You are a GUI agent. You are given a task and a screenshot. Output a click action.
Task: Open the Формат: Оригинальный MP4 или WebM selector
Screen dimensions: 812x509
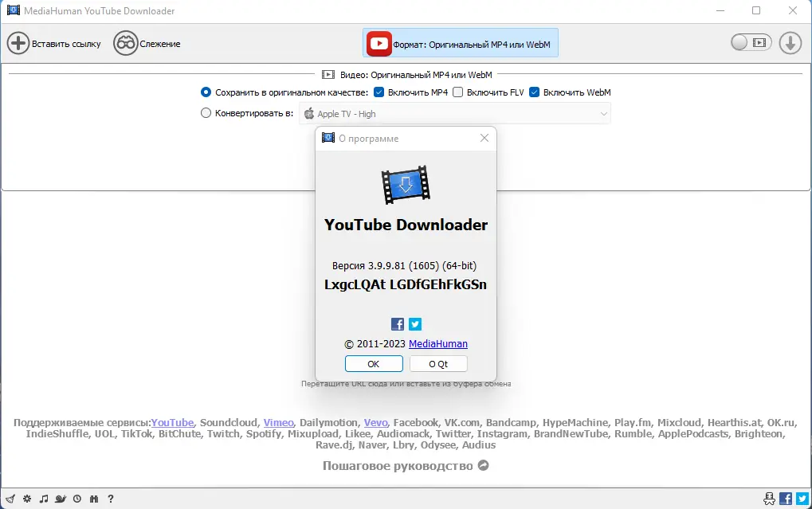(460, 43)
